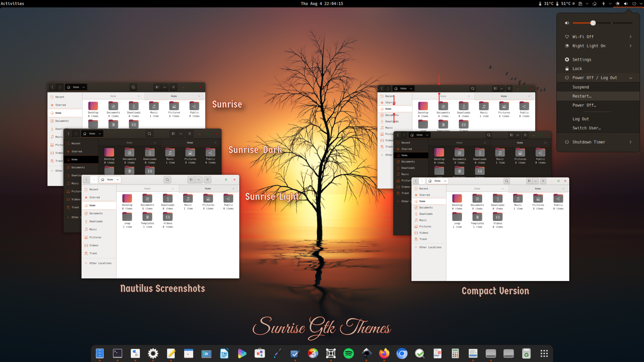Open LibreOffice Writer in the dock
644x362 pixels.
pos(224,353)
